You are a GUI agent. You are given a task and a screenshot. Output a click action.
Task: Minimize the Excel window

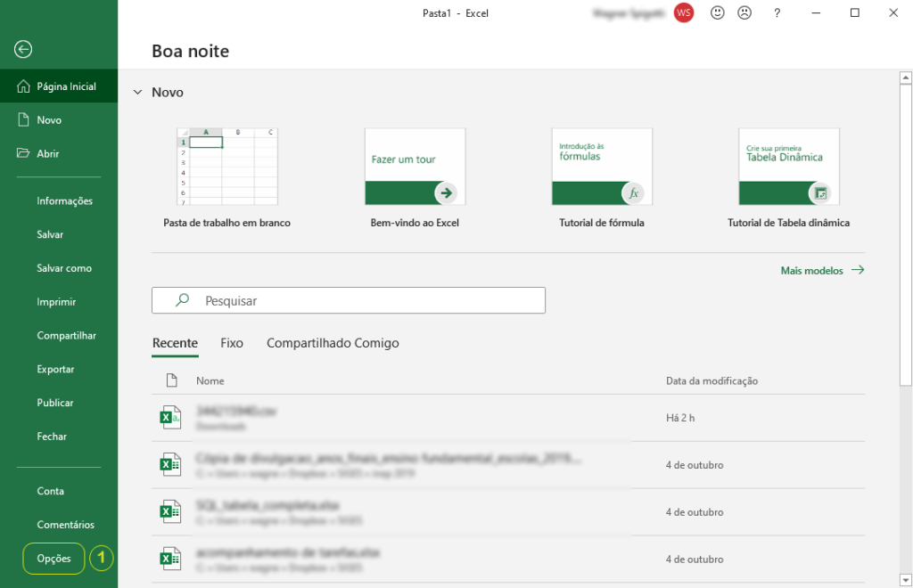point(816,12)
